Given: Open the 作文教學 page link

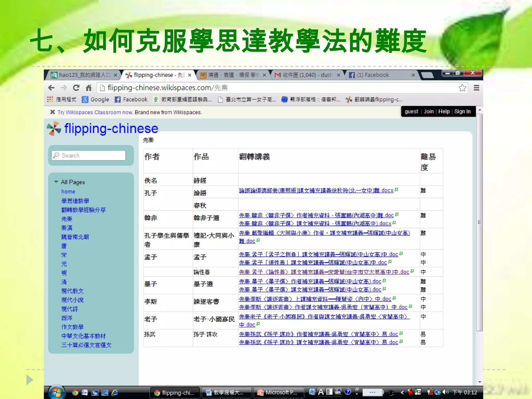Looking at the screenshot, I should pyautogui.click(x=72, y=327).
